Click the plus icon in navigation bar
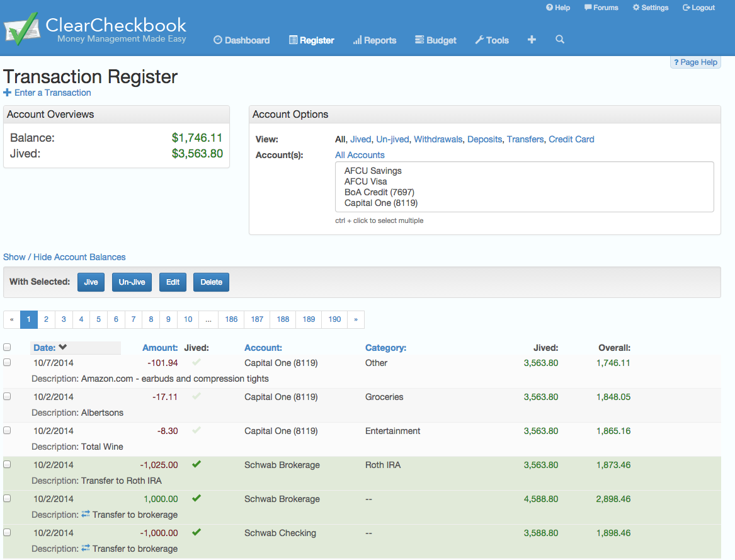This screenshot has width=735, height=560. click(532, 40)
